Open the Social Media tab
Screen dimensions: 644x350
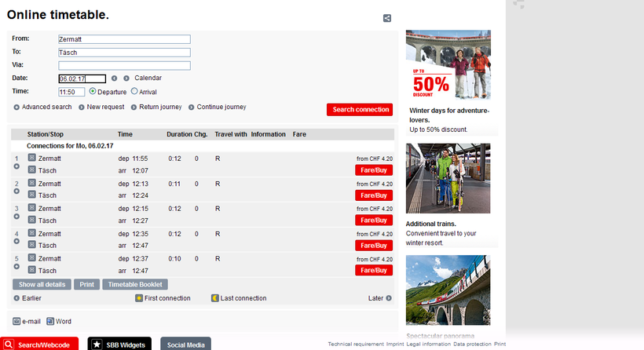click(185, 345)
